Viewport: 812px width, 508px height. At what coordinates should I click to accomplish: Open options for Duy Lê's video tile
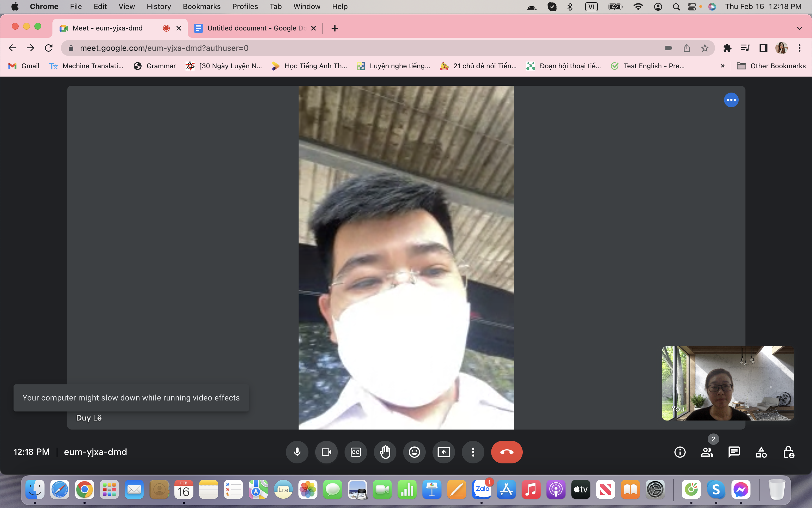point(731,100)
